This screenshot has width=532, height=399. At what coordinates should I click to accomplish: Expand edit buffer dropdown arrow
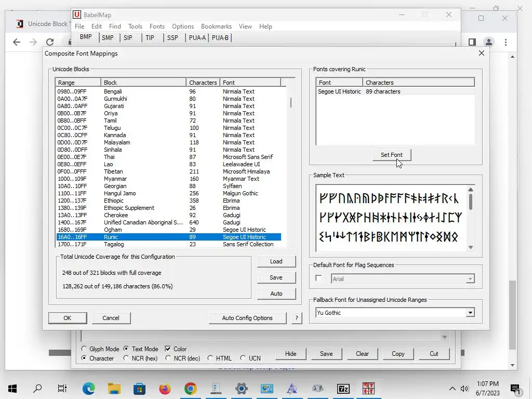(444, 337)
